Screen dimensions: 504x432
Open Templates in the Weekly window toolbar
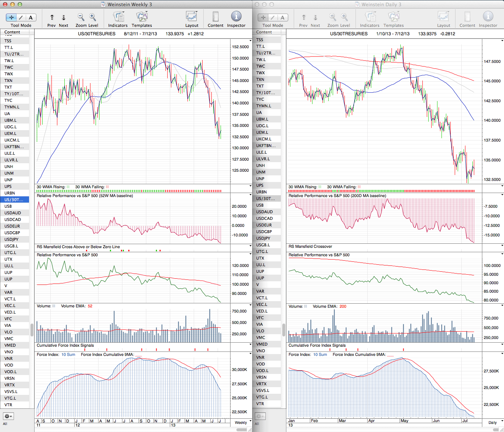pyautogui.click(x=142, y=17)
